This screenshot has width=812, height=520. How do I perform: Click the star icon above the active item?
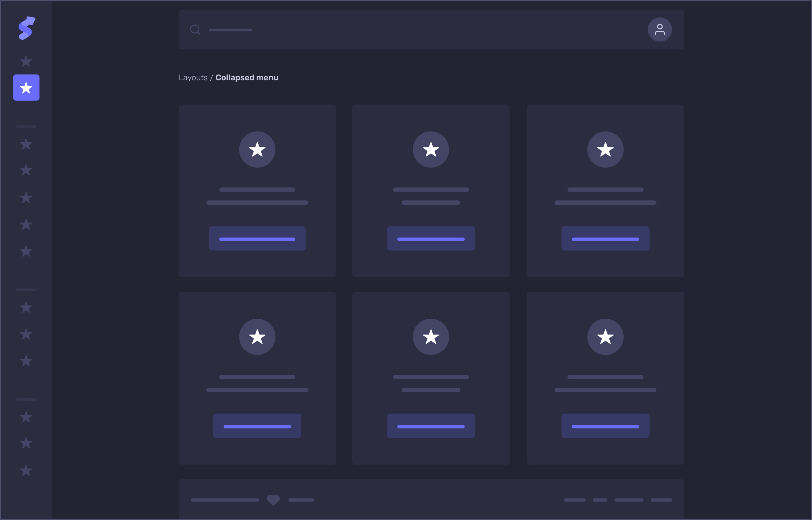click(x=26, y=61)
